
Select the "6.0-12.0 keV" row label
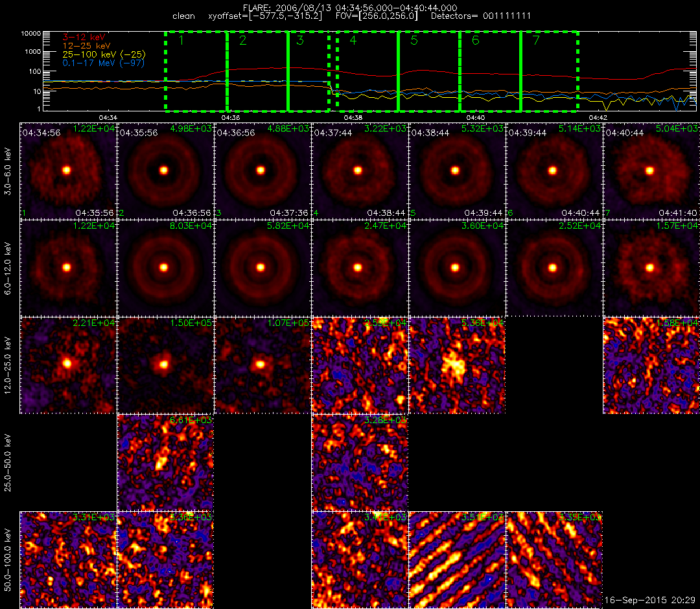click(x=8, y=269)
